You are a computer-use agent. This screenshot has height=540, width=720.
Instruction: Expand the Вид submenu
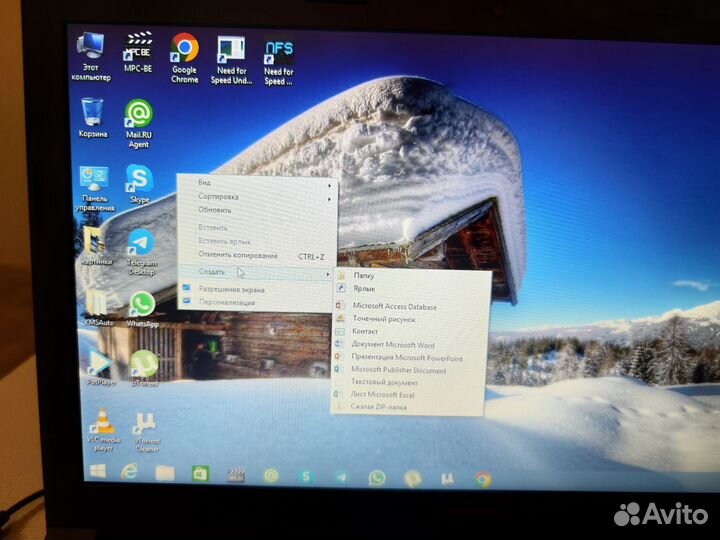[256, 183]
